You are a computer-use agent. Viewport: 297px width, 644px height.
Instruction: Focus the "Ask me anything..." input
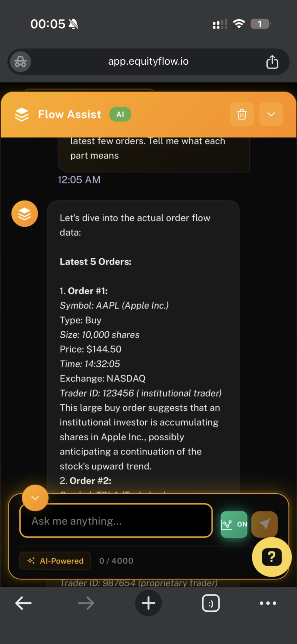(x=116, y=521)
